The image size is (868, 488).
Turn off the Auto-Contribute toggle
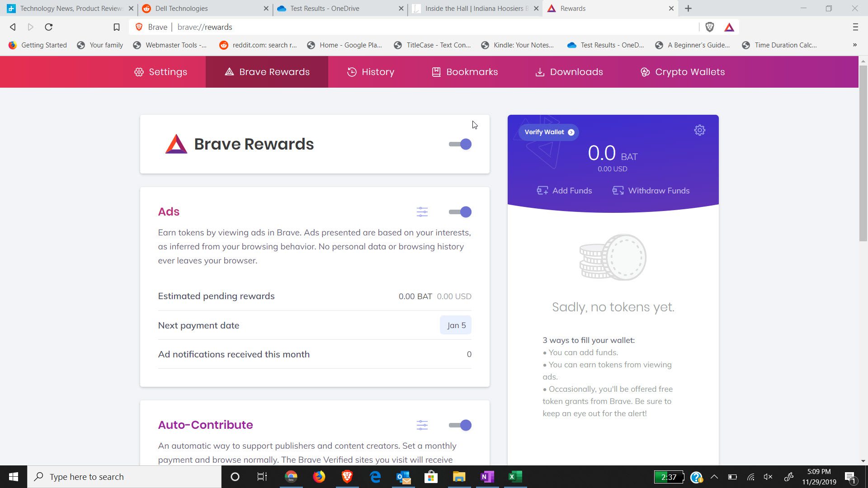pyautogui.click(x=460, y=425)
